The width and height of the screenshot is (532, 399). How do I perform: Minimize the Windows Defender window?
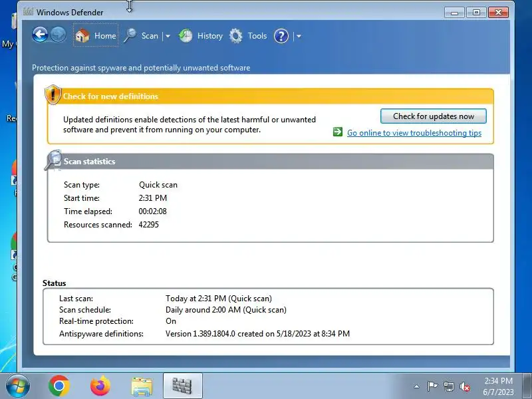pyautogui.click(x=455, y=13)
